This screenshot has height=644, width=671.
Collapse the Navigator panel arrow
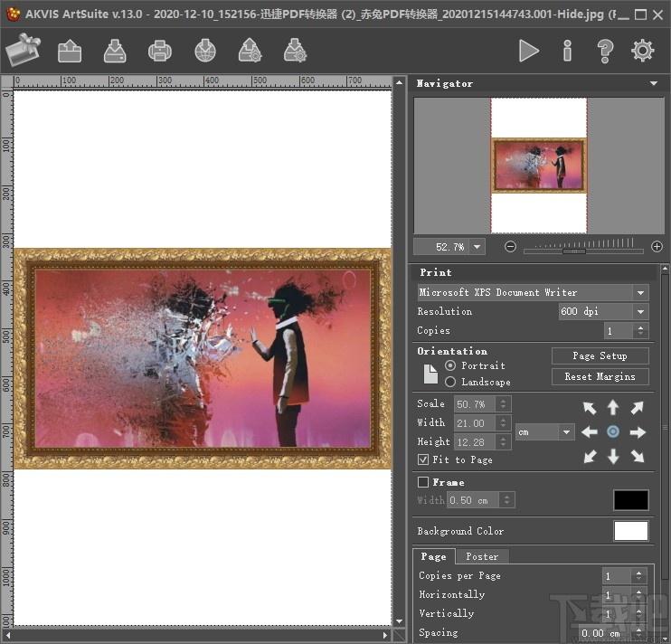tap(654, 83)
